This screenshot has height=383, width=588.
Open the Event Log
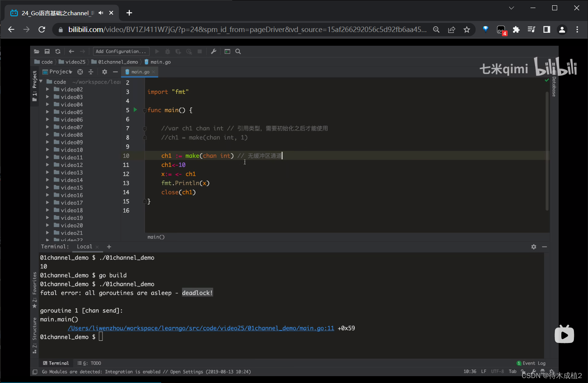point(531,363)
